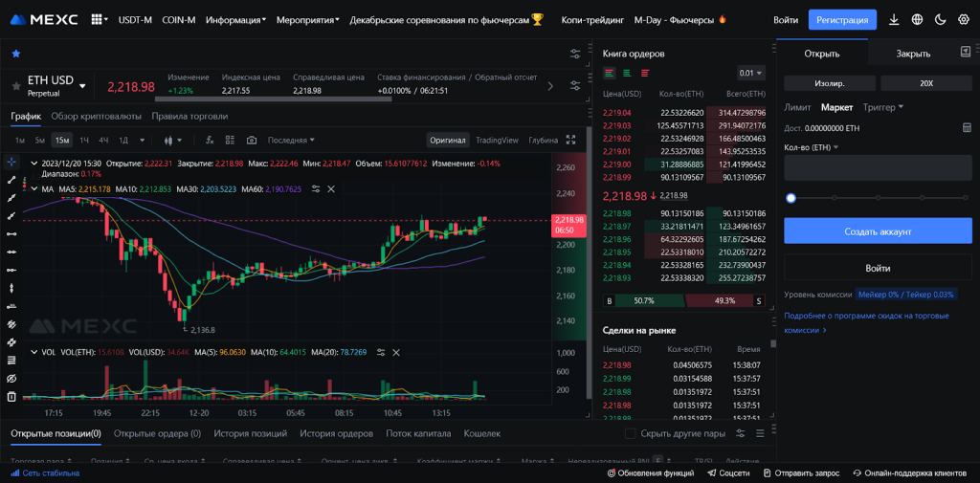Image resolution: width=980 pixels, height=483 pixels.
Task: Click the 20X leverage button
Action: click(x=926, y=83)
